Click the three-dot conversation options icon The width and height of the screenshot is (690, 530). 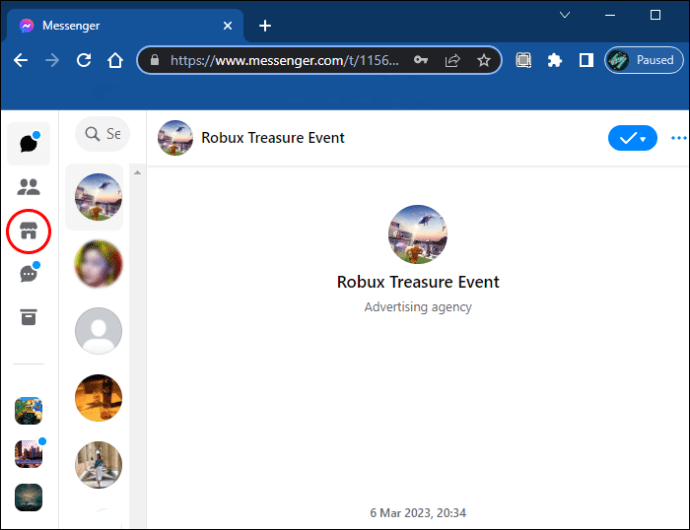click(679, 138)
